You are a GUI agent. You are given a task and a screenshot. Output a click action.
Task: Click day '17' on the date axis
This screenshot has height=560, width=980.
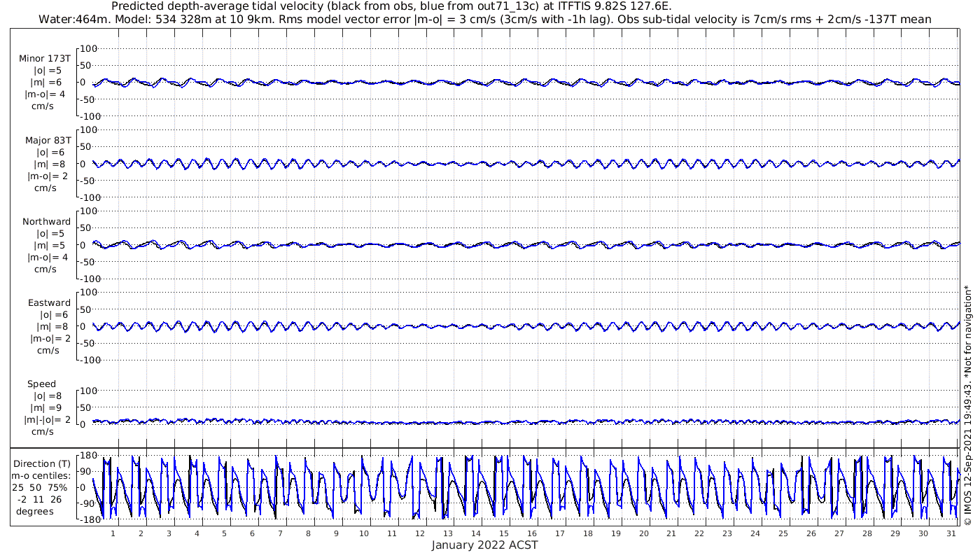(x=559, y=533)
